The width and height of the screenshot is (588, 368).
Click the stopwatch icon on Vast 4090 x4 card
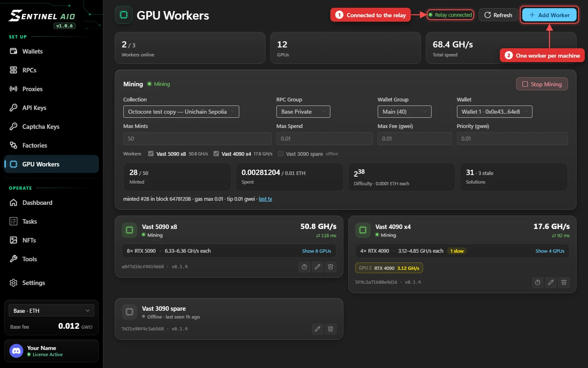coord(538,283)
